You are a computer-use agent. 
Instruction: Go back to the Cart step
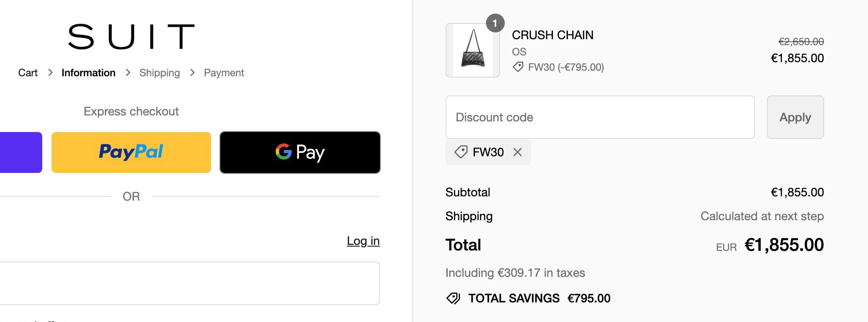coord(28,73)
